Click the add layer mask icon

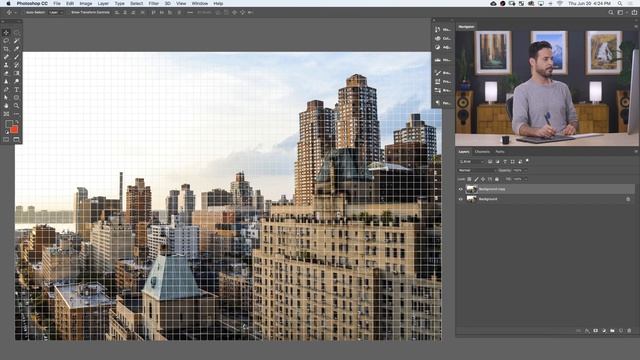596,331
